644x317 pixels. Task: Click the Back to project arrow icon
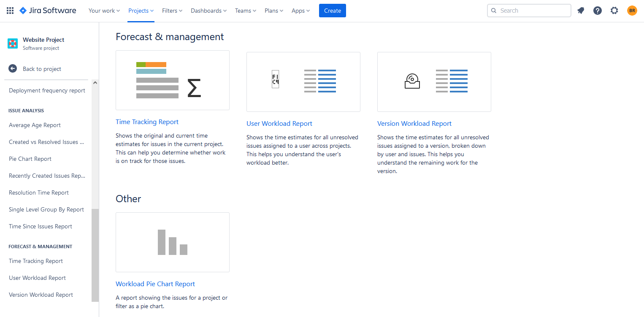pos(13,68)
